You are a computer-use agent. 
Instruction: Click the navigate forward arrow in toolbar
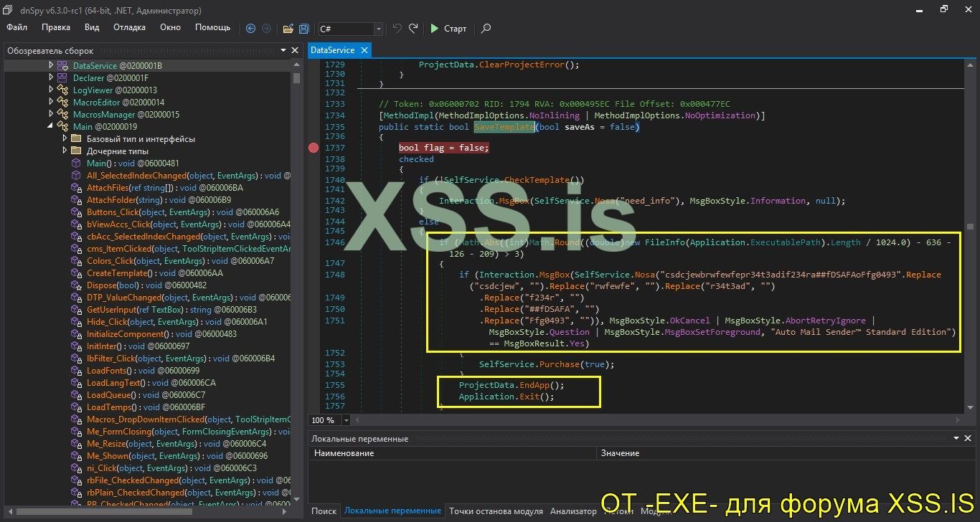(x=267, y=29)
